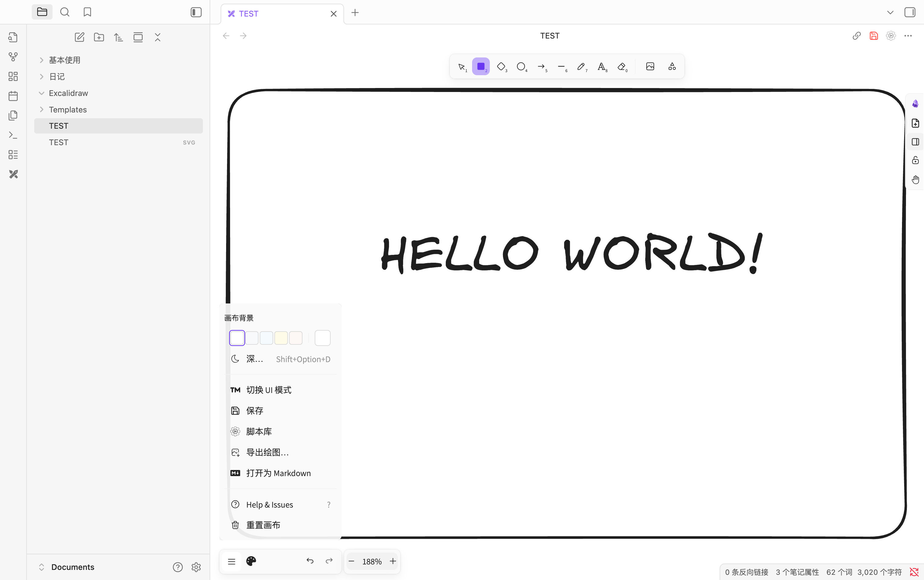This screenshot has height=580, width=924.
Task: Select the Ellipse tool
Action: [x=521, y=66]
